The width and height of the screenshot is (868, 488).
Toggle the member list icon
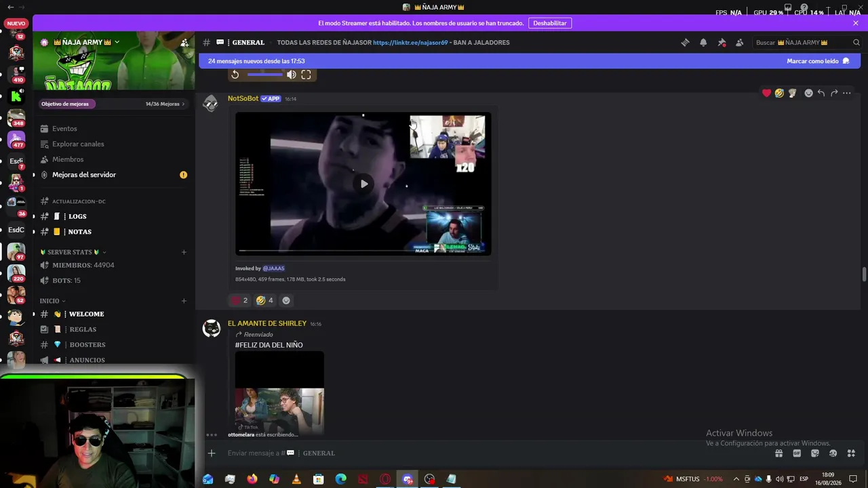coord(739,42)
